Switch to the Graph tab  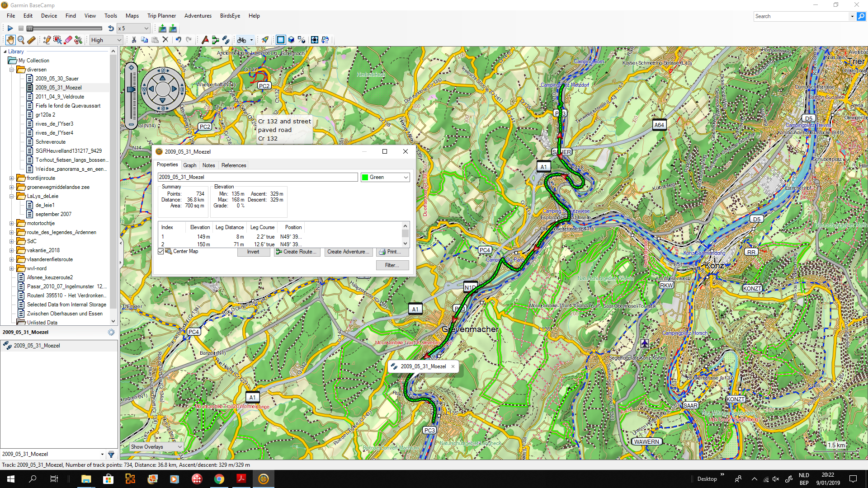189,165
